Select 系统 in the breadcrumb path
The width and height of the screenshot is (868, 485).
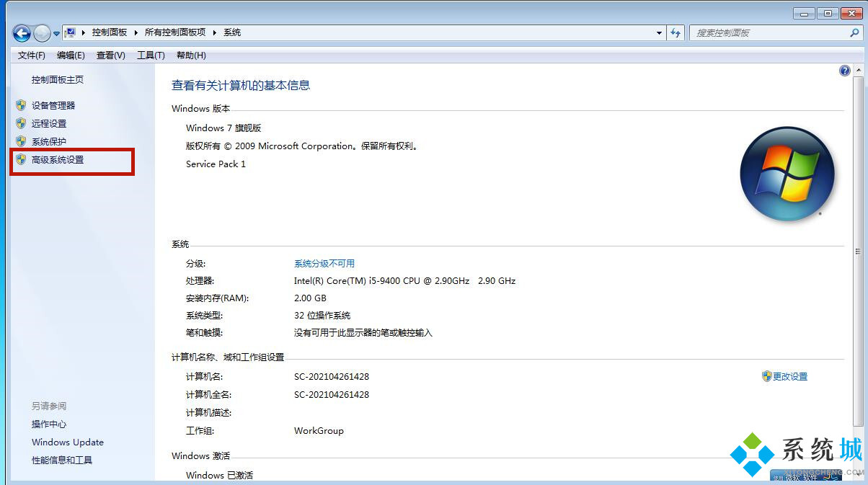coord(232,32)
